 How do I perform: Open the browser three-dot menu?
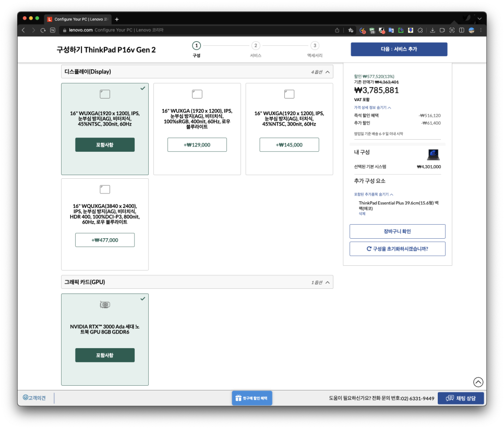[x=481, y=30]
